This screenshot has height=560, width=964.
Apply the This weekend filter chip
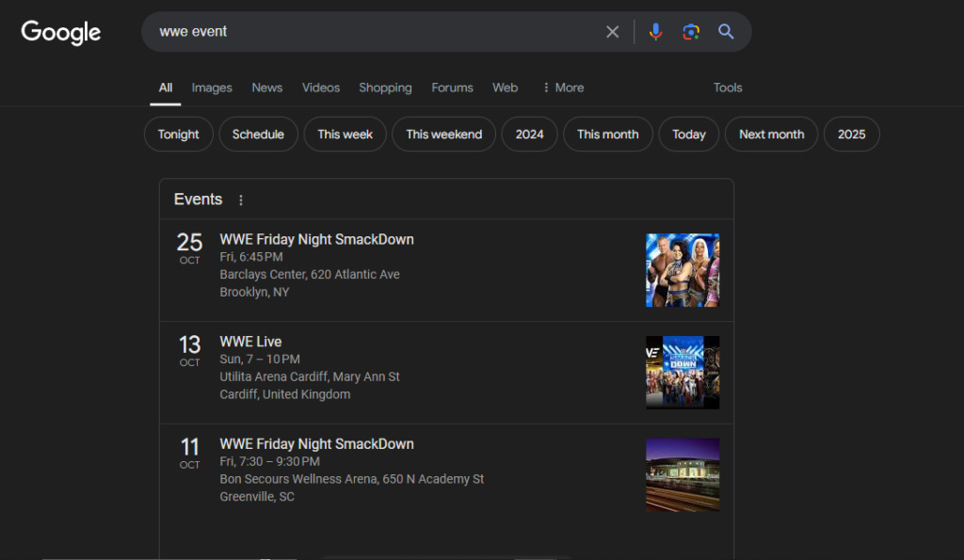[x=444, y=134]
